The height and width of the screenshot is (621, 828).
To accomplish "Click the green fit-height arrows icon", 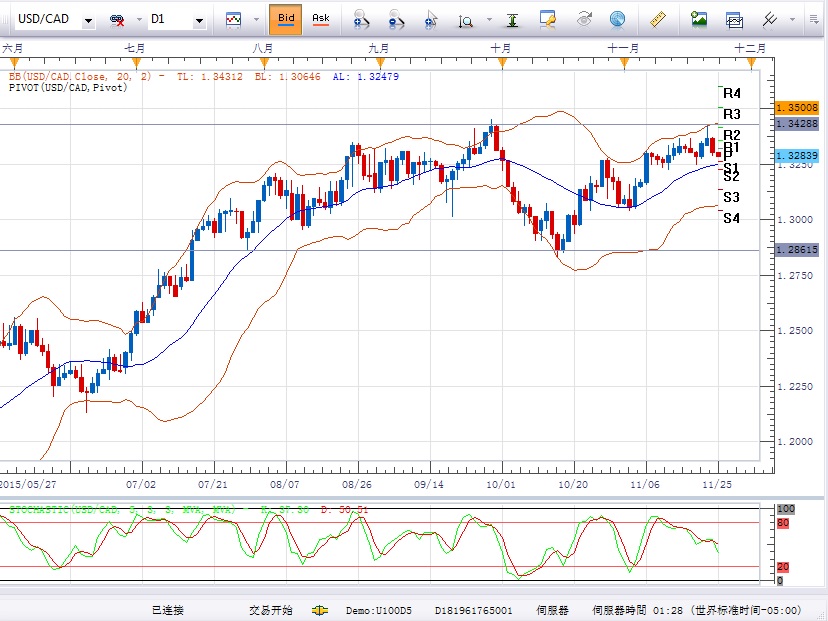I will [512, 20].
